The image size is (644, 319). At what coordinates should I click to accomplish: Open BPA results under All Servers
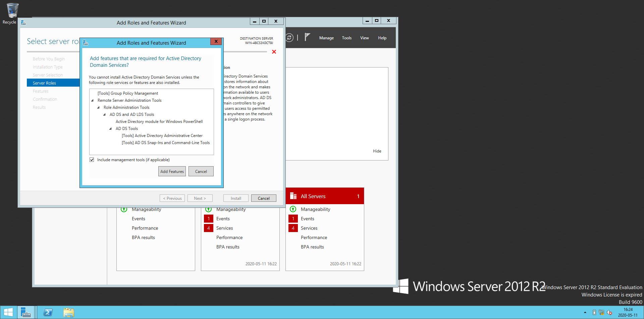312,247
